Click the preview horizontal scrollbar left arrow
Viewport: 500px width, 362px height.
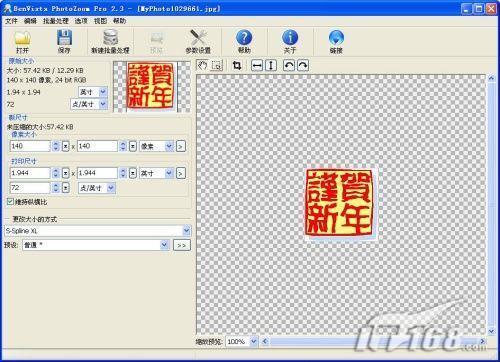(x=265, y=341)
